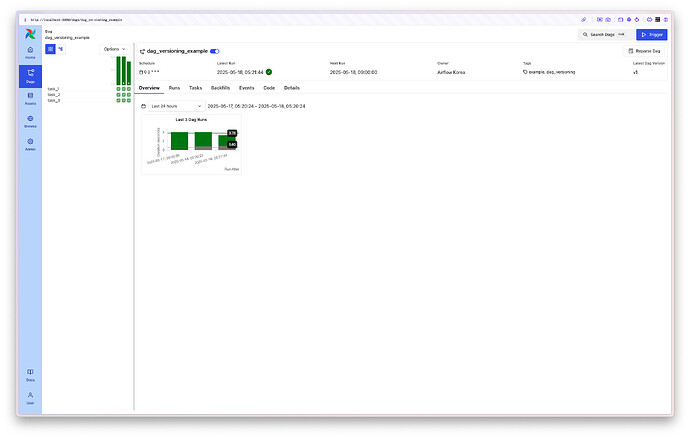Open the Browse sidebar menu
This screenshot has width=690, height=438.
click(x=30, y=119)
